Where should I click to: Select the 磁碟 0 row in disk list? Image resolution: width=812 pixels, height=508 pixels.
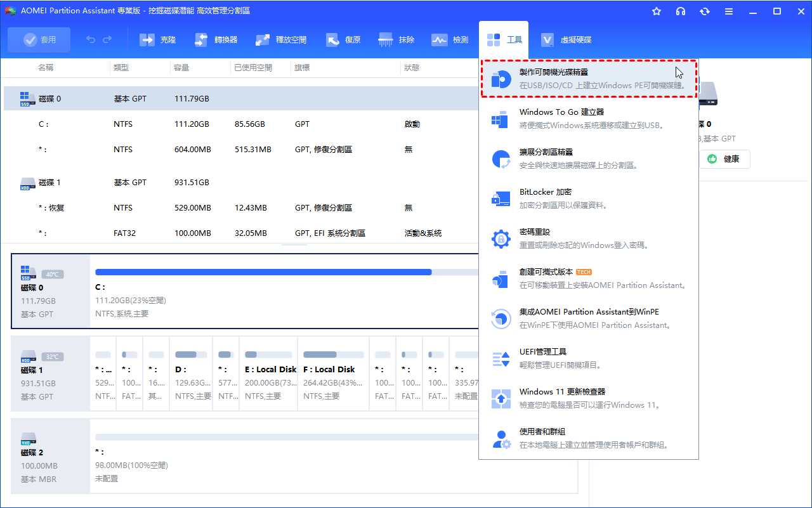pos(49,99)
